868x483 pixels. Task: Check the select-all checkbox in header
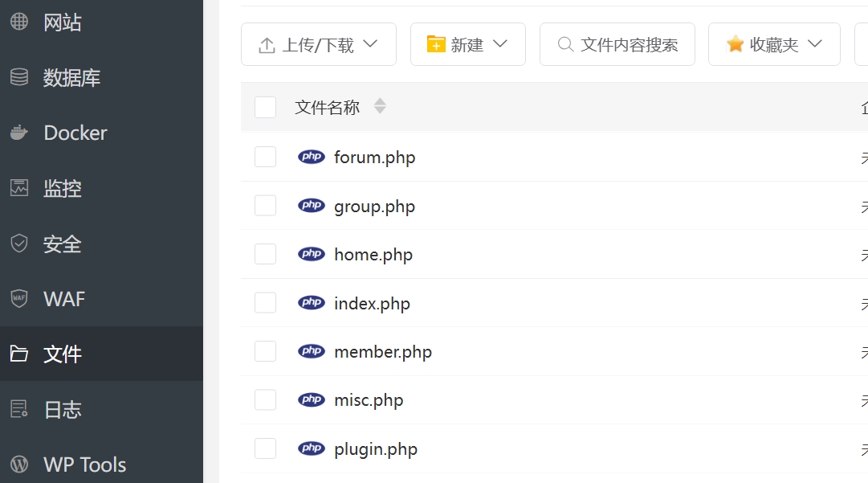[265, 107]
